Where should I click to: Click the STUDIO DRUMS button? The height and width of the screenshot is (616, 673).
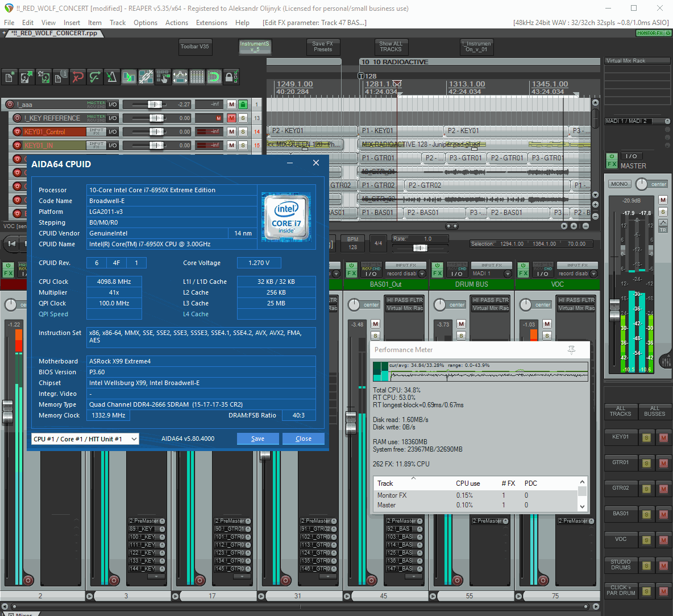coord(621,565)
